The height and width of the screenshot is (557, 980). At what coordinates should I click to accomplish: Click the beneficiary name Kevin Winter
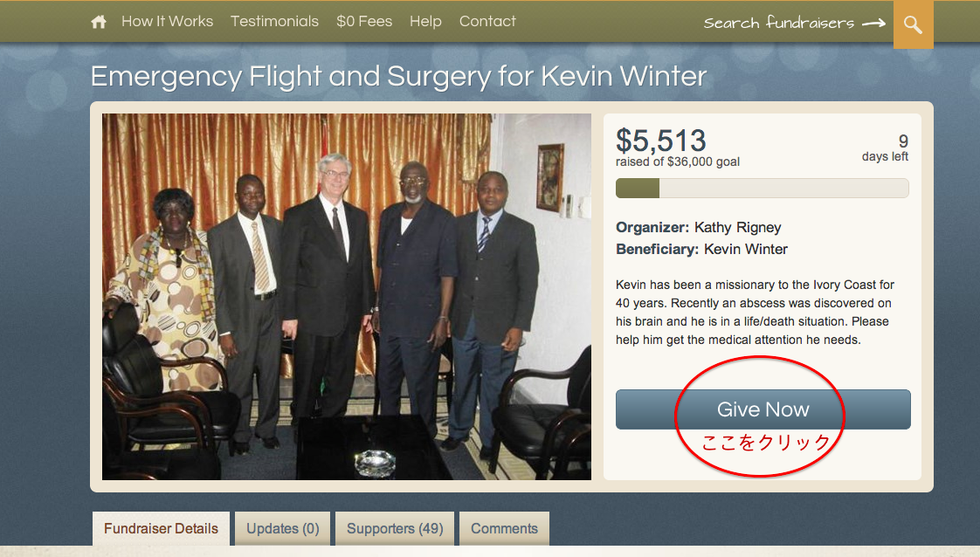pyautogui.click(x=746, y=249)
